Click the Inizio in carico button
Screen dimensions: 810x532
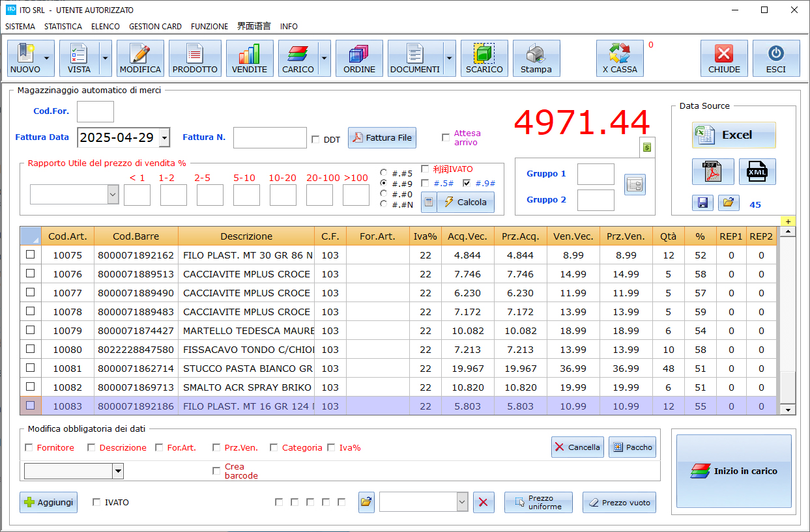pos(734,471)
